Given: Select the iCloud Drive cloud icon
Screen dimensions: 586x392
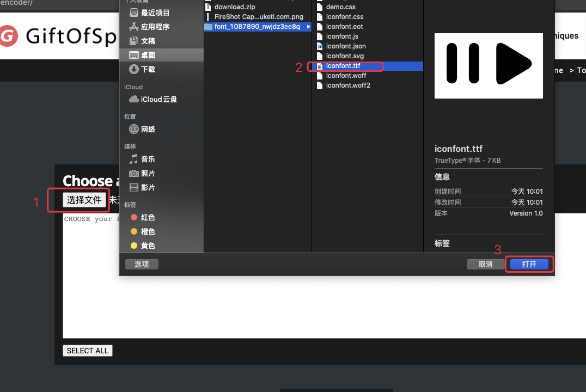Looking at the screenshot, I should point(134,99).
